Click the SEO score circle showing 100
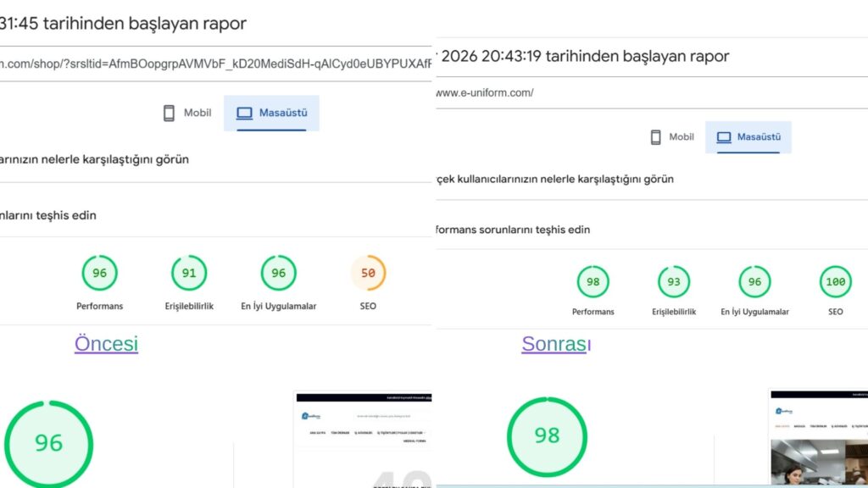Viewport: 868px width, 488px height. click(835, 282)
